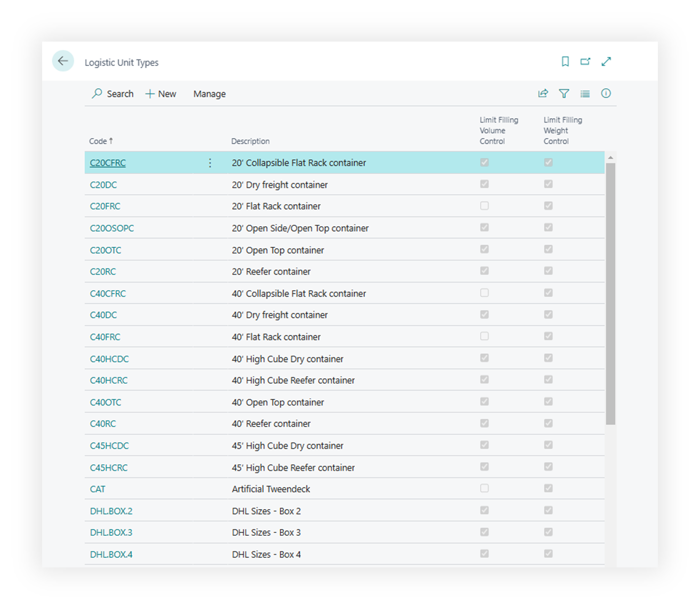The width and height of the screenshot is (700, 609).
Task: Open the DHL.BOX.3 code link
Action: click(x=111, y=532)
